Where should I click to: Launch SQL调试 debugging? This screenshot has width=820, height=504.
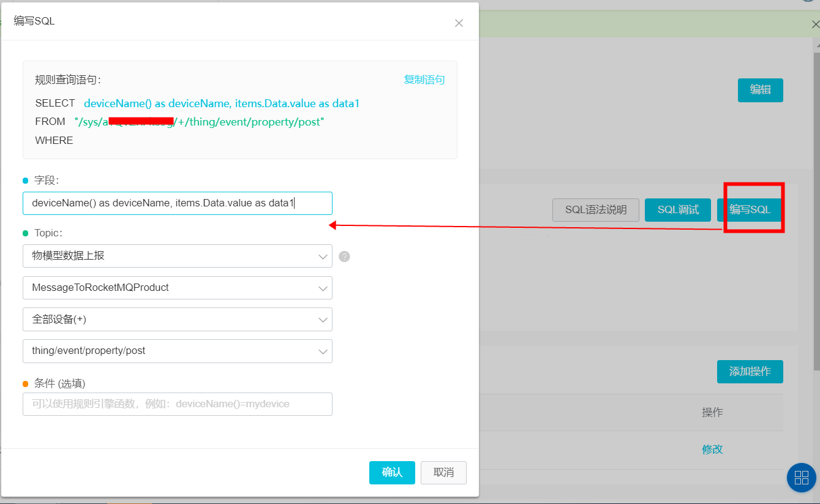[678, 210]
